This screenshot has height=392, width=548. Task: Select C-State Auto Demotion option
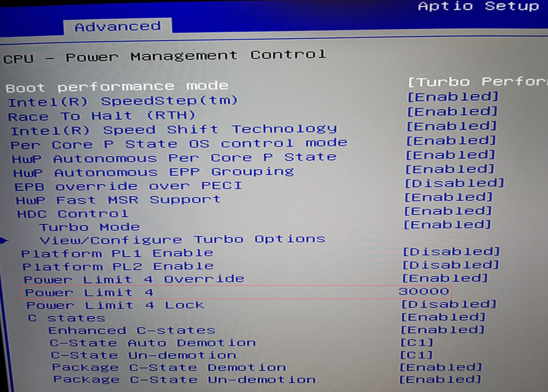coord(153,343)
